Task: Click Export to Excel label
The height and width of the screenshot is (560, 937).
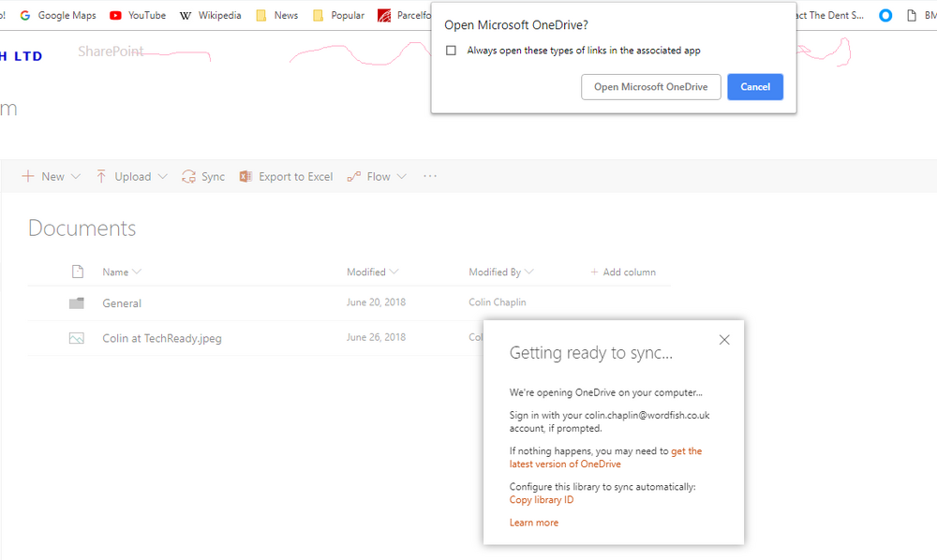Action: point(296,177)
